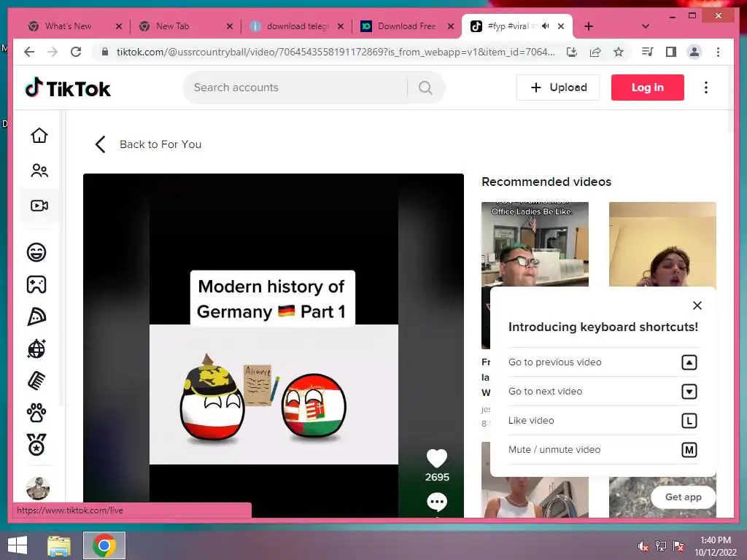Select the Gaming controller category icon
This screenshot has height=560, width=747.
(36, 284)
